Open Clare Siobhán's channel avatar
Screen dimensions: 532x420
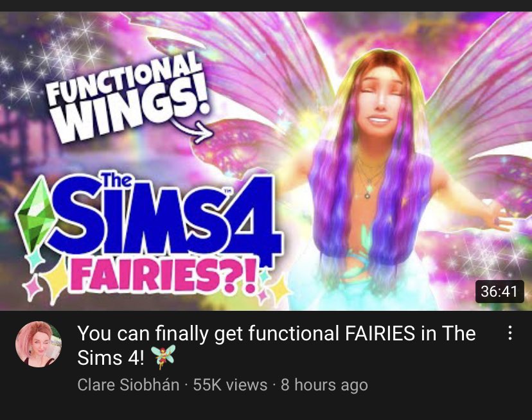tap(39, 344)
